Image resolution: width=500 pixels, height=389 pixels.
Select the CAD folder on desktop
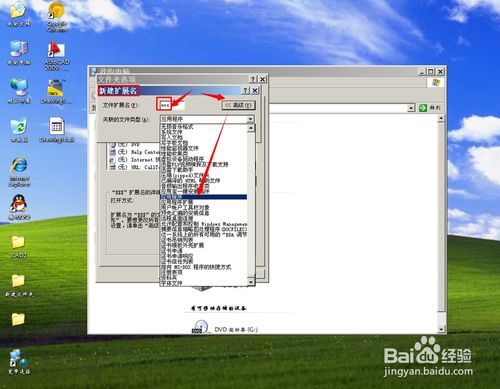[x=18, y=246]
